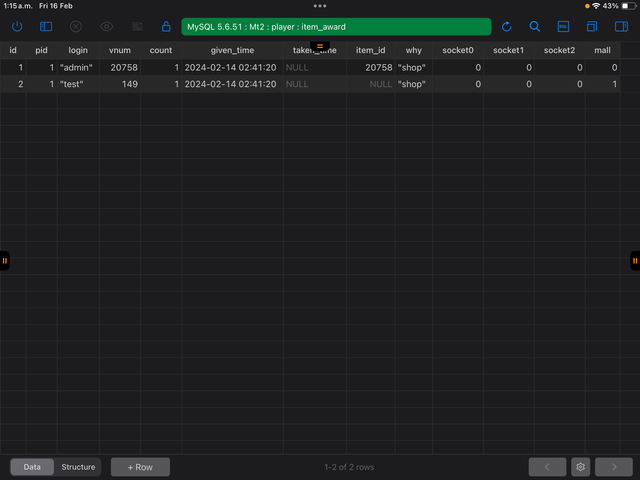Open pagination settings gear
Screen dimensions: 640x480
[x=580, y=467]
